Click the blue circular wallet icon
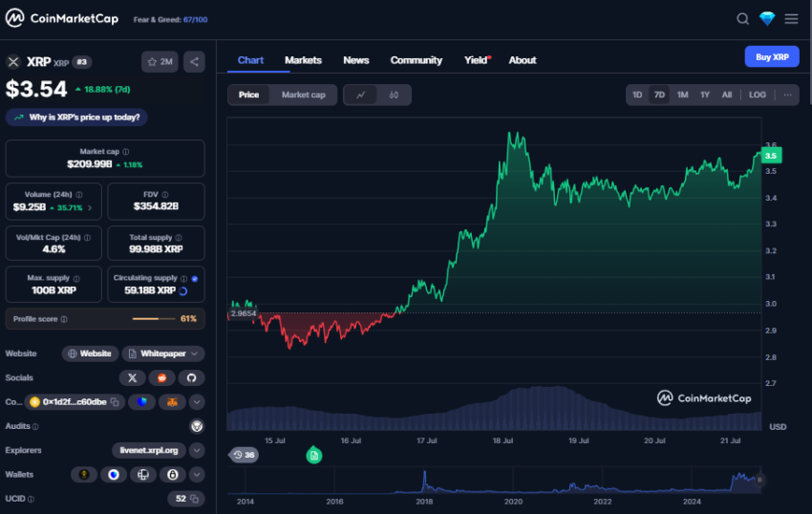The image size is (812, 514). (x=114, y=475)
